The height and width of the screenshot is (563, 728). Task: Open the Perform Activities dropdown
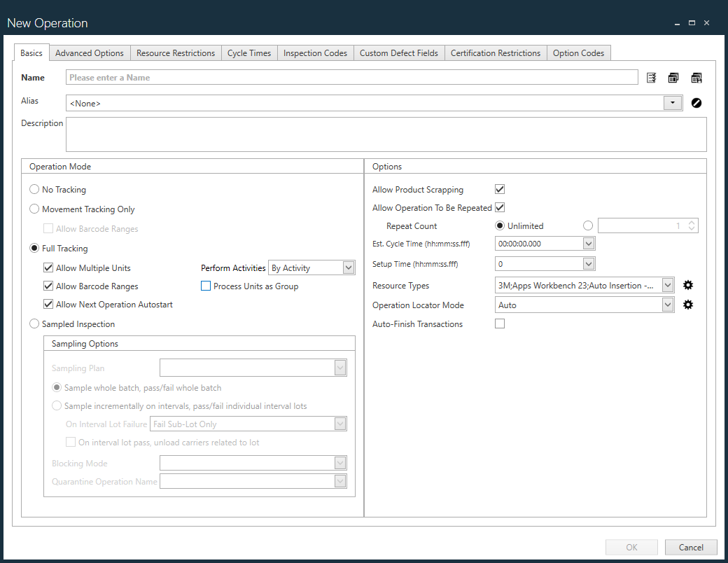[349, 267]
